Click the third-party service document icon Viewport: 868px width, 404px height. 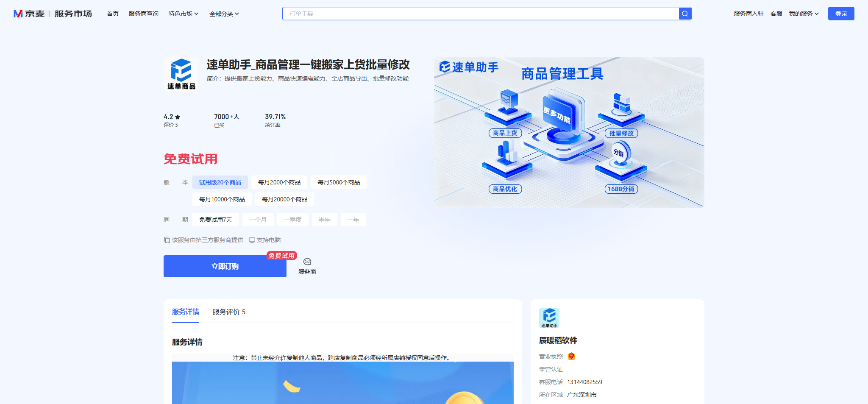[167, 240]
